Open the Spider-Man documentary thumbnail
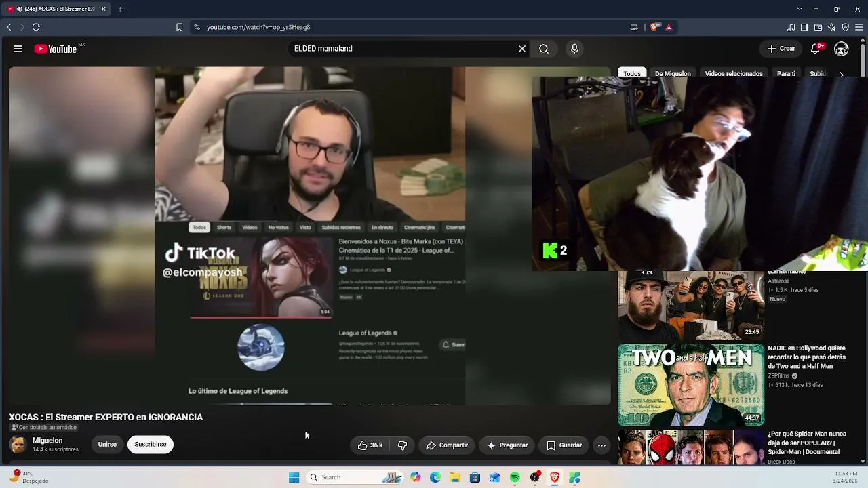Image resolution: width=868 pixels, height=488 pixels. 691,447
